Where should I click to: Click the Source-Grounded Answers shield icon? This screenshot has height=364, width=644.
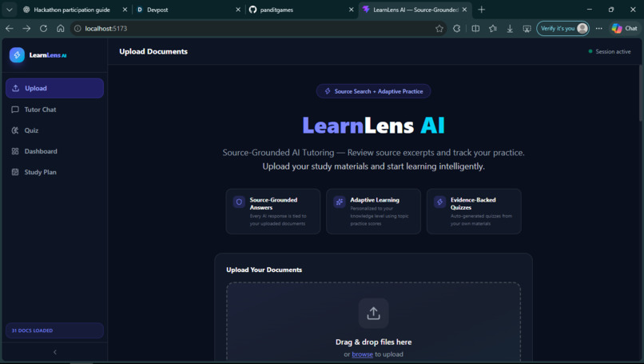(239, 202)
